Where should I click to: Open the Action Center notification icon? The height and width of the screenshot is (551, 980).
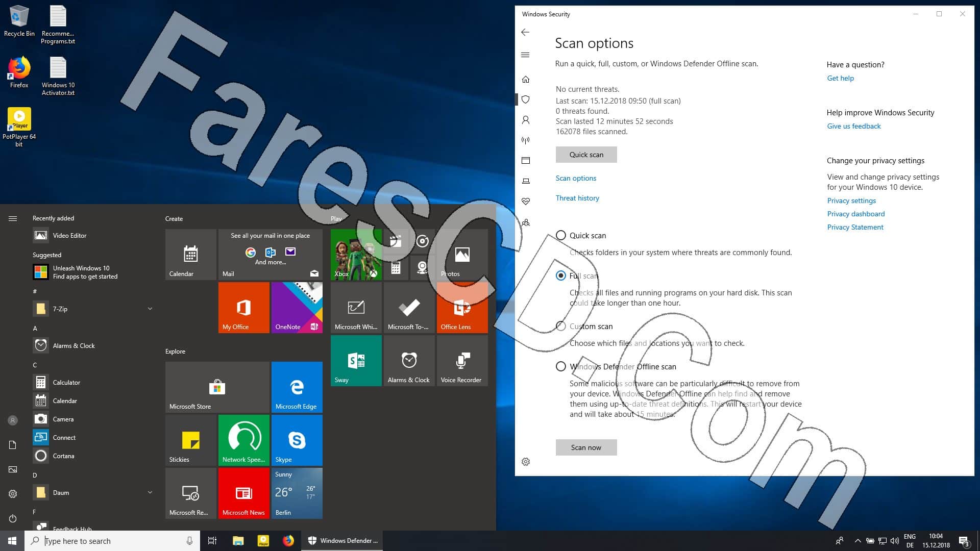pos(964,541)
